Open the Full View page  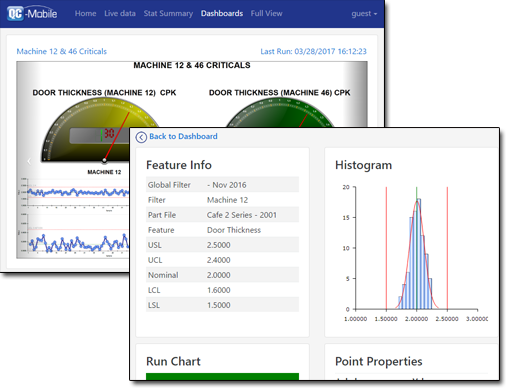tap(266, 14)
